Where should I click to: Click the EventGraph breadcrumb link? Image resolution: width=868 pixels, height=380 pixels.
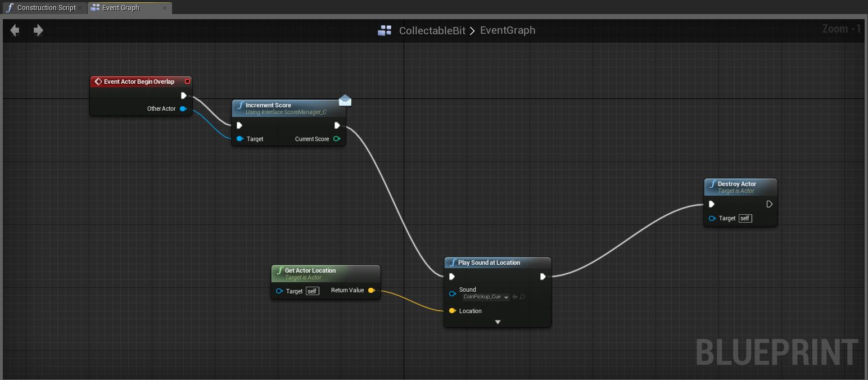(508, 30)
